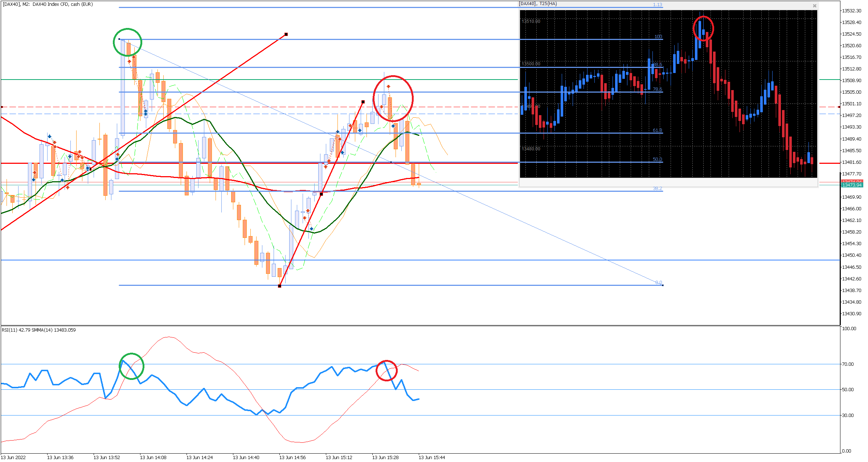868x462 pixels.
Task: Click the DAX40 T25(HA) mini chart title
Action: [x=538, y=4]
